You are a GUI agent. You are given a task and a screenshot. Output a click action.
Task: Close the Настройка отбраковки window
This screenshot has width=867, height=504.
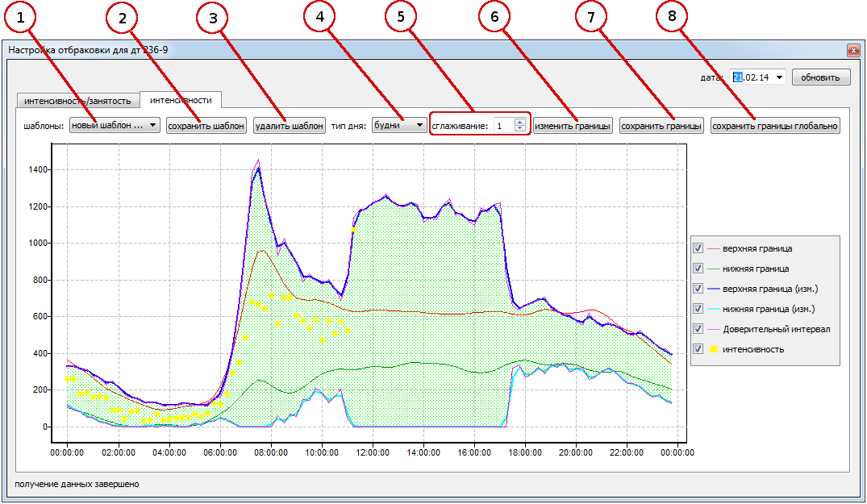click(x=853, y=50)
